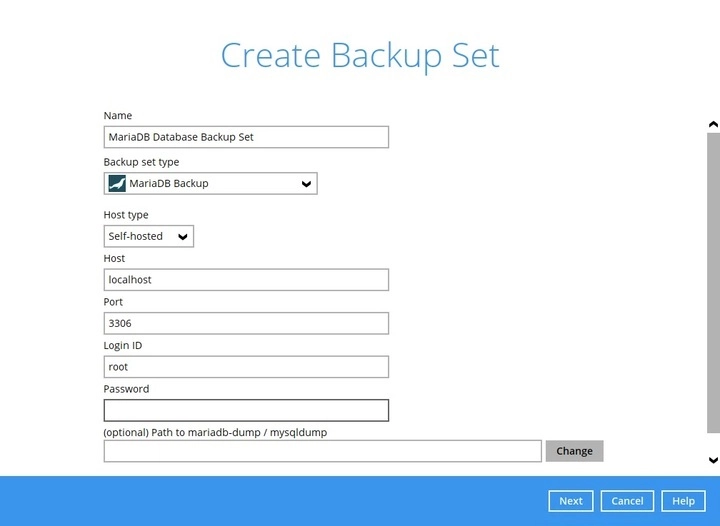Click the Host type label

[126, 215]
